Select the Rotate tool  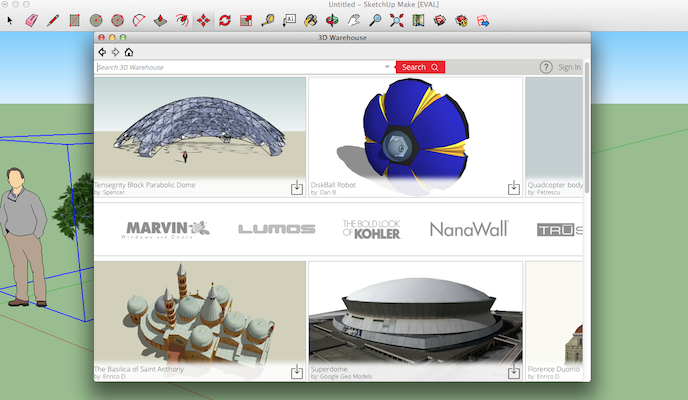tap(225, 20)
